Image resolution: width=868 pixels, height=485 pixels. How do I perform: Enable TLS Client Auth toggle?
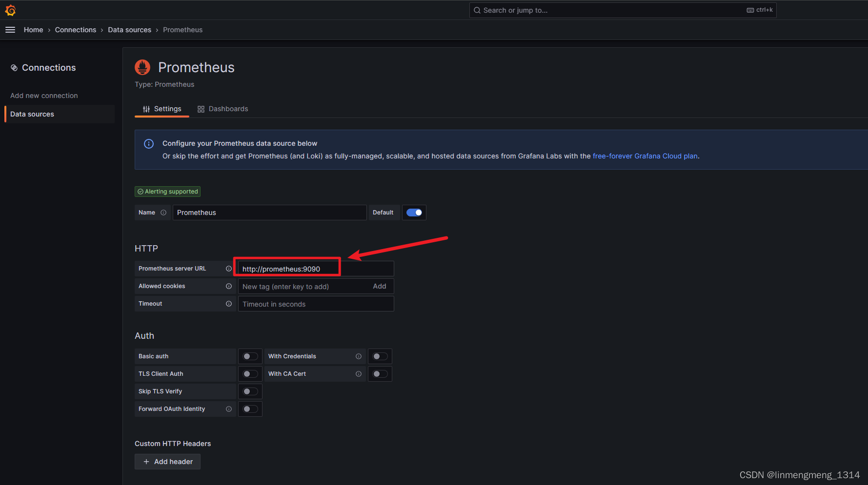[x=250, y=374]
